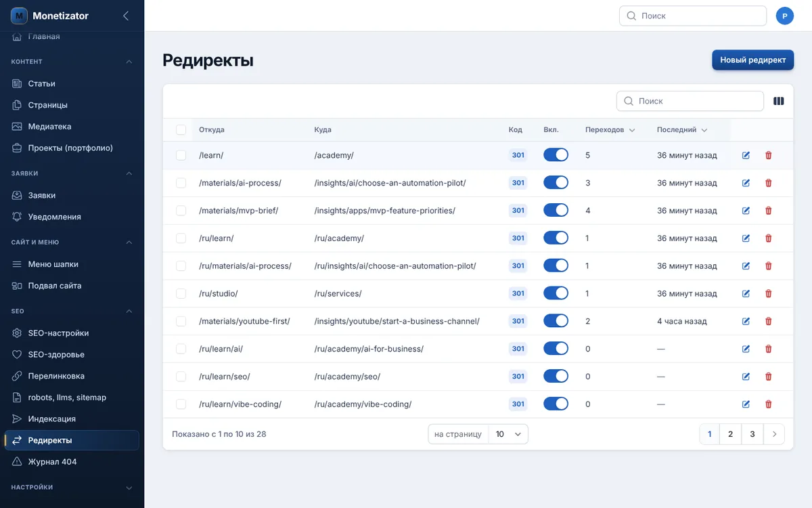The width and height of the screenshot is (812, 508).
Task: Edit the /ru/learn/ai/ redirect
Action: [746, 349]
